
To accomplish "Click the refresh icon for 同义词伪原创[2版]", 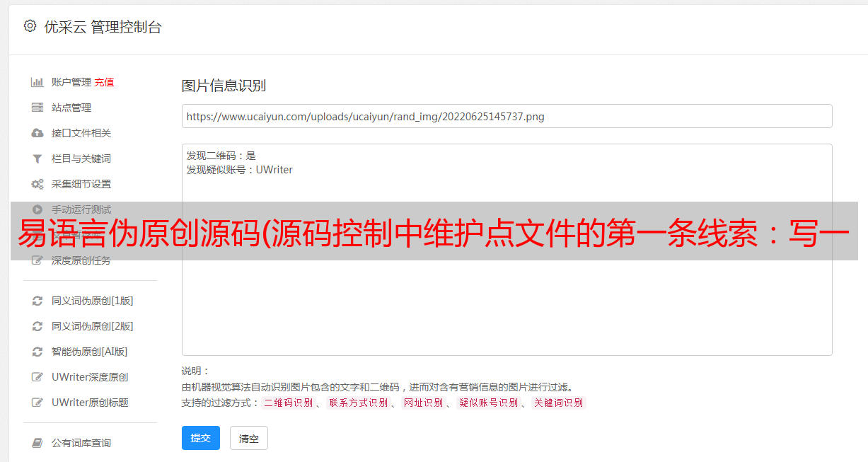I will 37,326.
